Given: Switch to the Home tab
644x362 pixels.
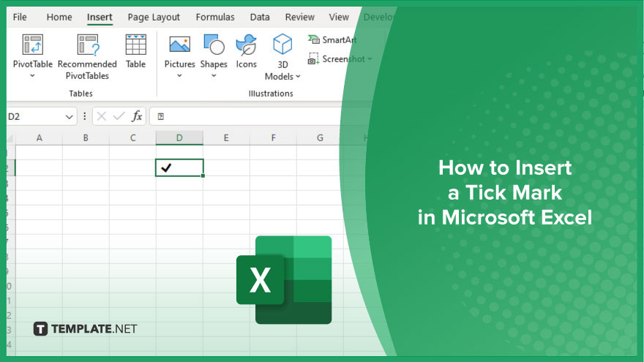Looking at the screenshot, I should tap(59, 18).
